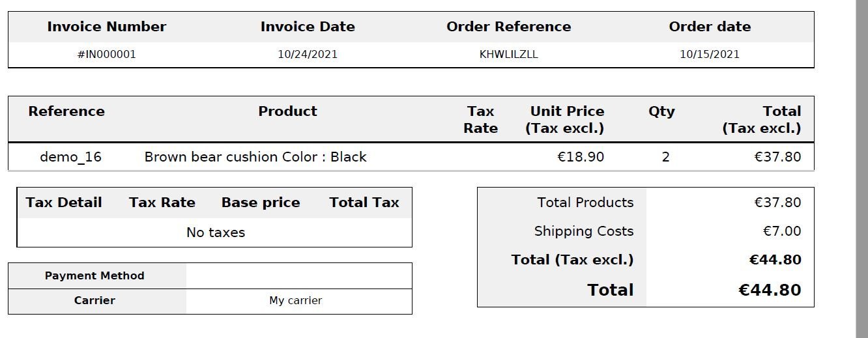Click the Tax Rate header in product table
The image size is (868, 338).
(480, 120)
